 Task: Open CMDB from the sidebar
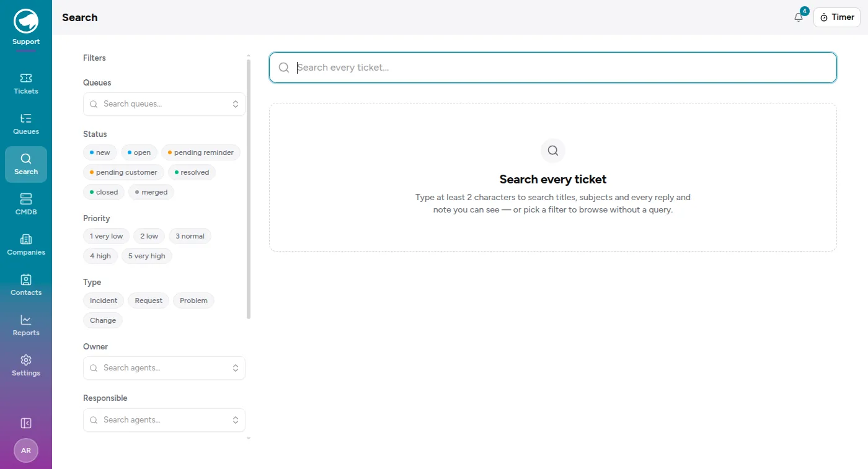(26, 204)
